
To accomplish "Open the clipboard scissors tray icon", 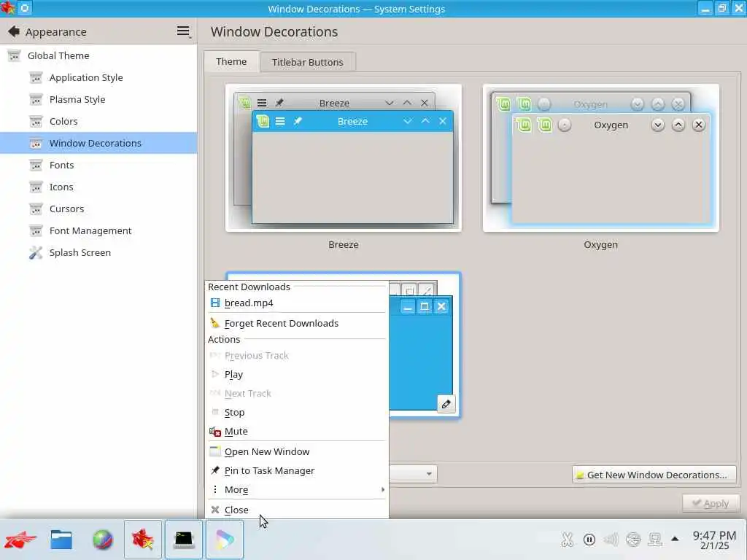I will 567,540.
